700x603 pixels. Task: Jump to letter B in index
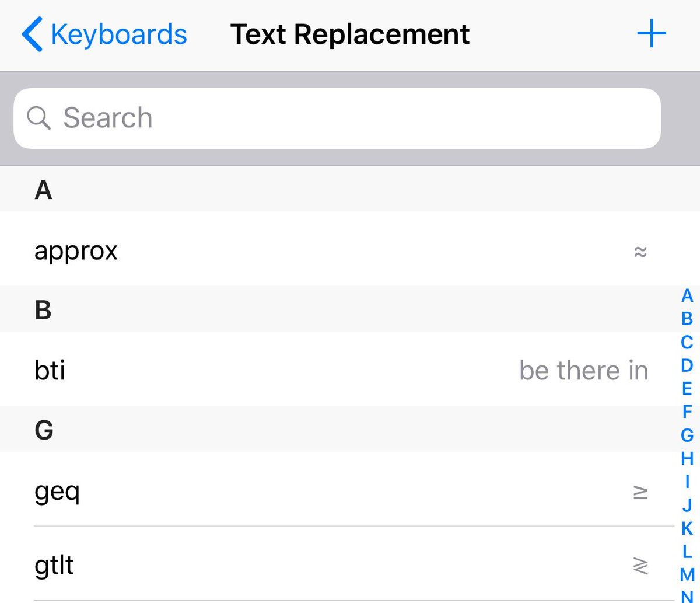coord(687,319)
